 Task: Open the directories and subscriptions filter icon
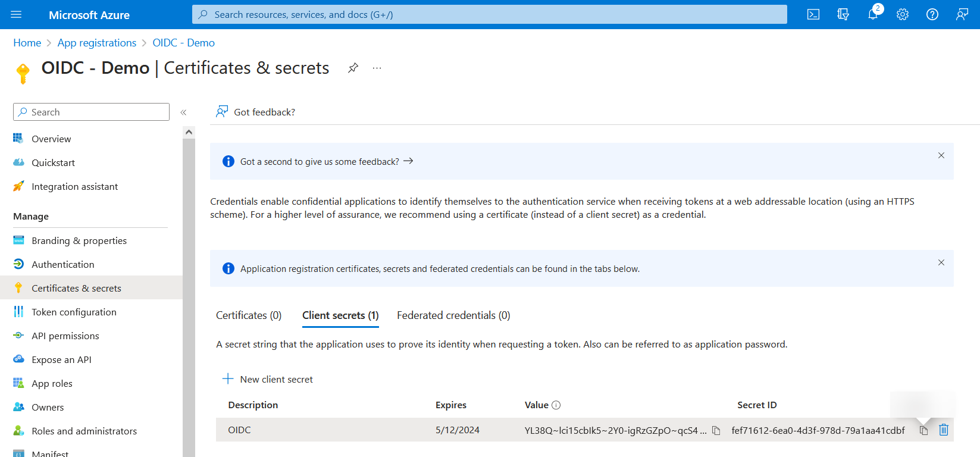tap(843, 15)
